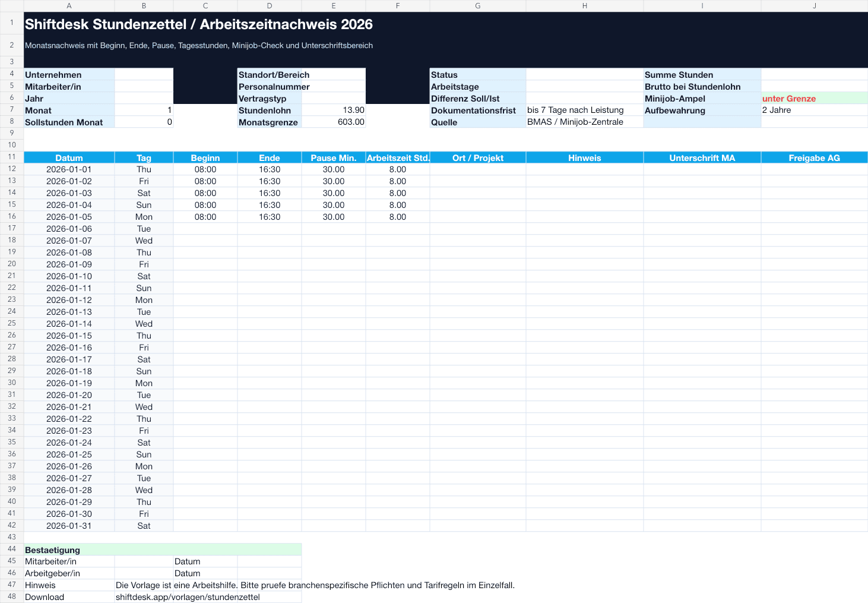Screen dimensions: 868x603
Task: Click the 'Beginn' table header
Action: pos(205,157)
